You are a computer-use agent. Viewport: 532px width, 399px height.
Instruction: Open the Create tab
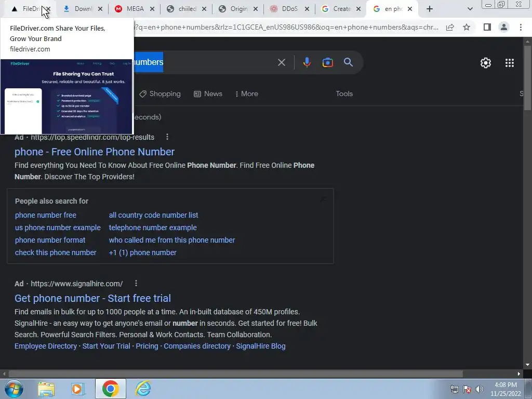point(342,9)
